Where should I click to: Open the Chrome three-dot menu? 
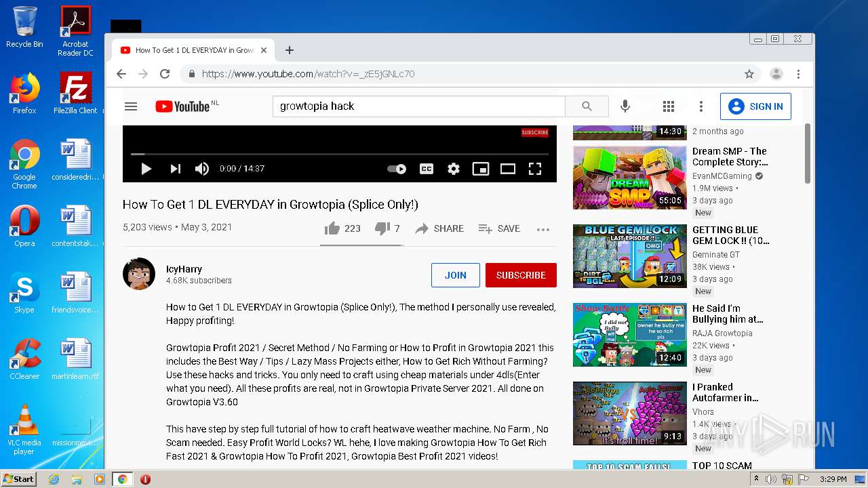point(799,74)
